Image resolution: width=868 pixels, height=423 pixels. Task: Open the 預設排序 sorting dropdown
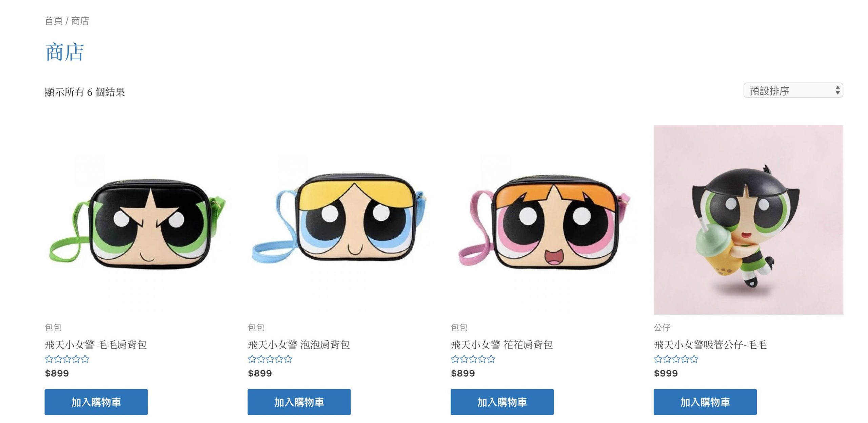(793, 90)
